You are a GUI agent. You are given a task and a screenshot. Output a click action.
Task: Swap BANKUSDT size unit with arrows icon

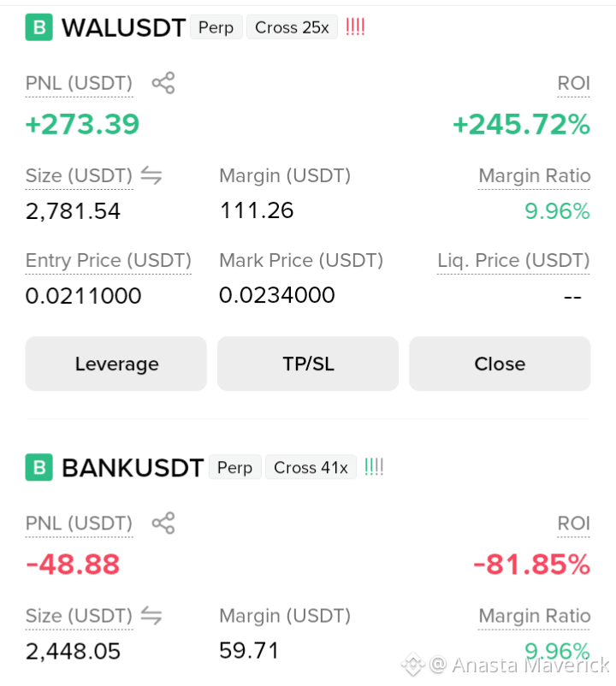click(x=151, y=616)
